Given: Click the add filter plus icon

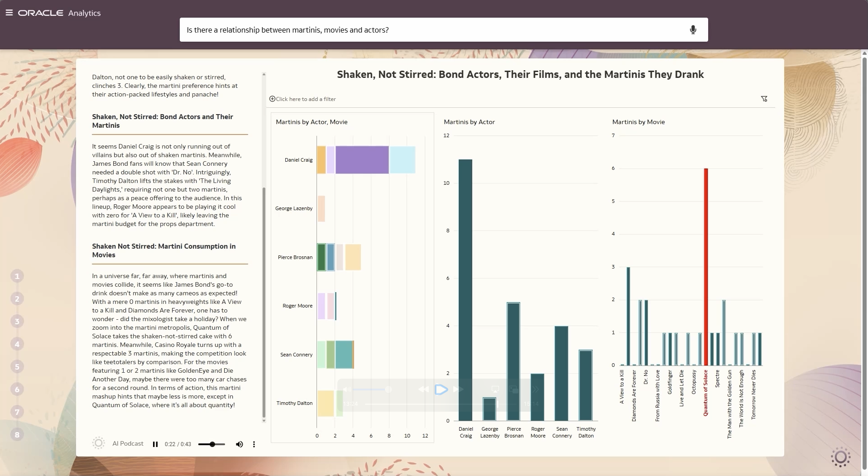Looking at the screenshot, I should tap(272, 99).
